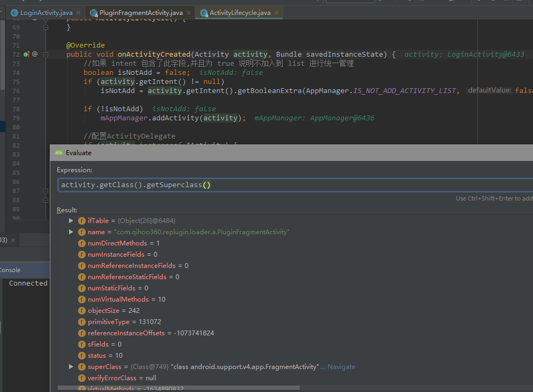
Task: Collapse the onActivityCreated method fold marker
Action: click(45, 55)
